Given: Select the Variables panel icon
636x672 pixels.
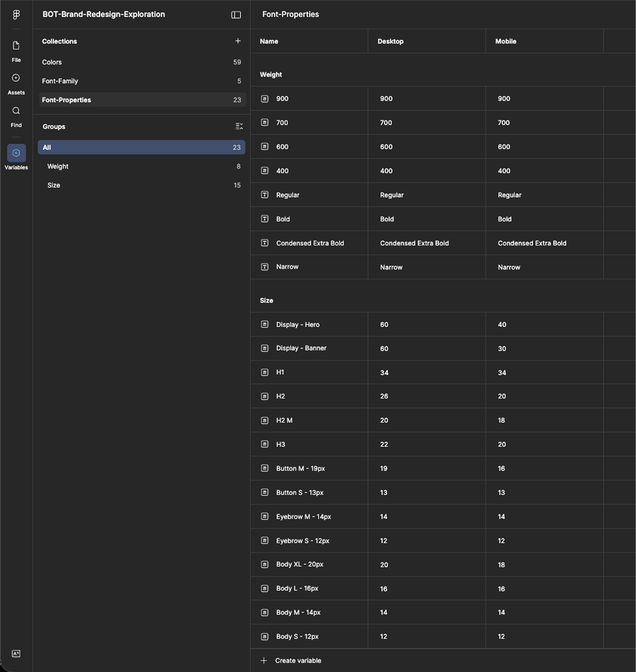Looking at the screenshot, I should [x=16, y=153].
